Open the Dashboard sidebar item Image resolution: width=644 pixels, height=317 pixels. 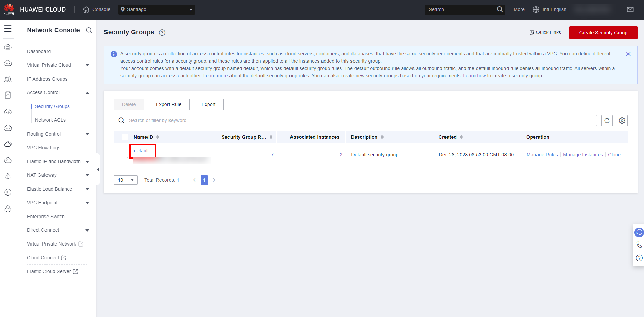pyautogui.click(x=39, y=51)
